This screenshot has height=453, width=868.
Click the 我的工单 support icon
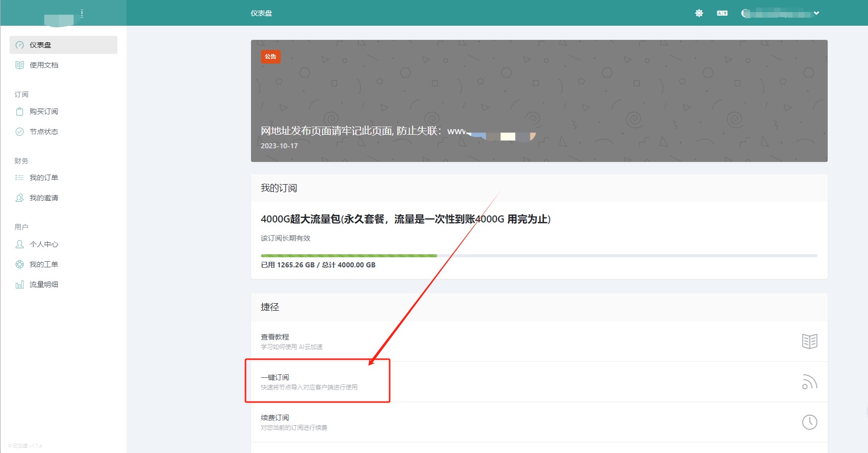pyautogui.click(x=20, y=264)
